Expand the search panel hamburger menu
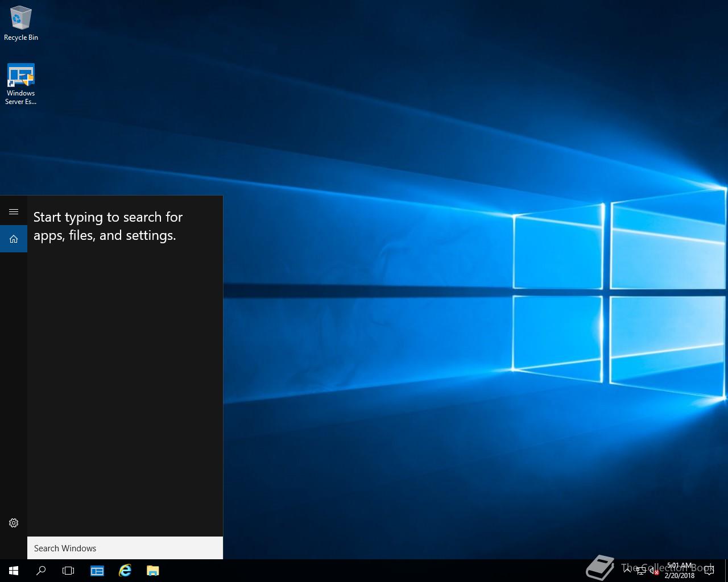 pos(14,211)
